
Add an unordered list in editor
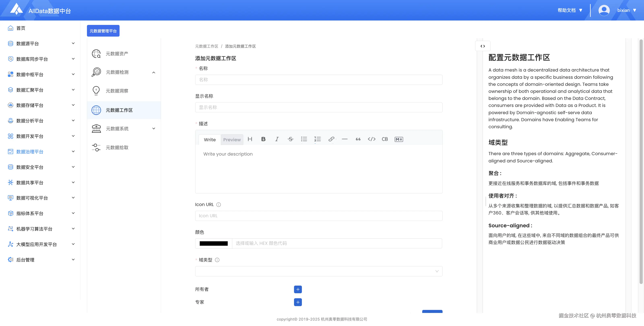[x=304, y=139]
